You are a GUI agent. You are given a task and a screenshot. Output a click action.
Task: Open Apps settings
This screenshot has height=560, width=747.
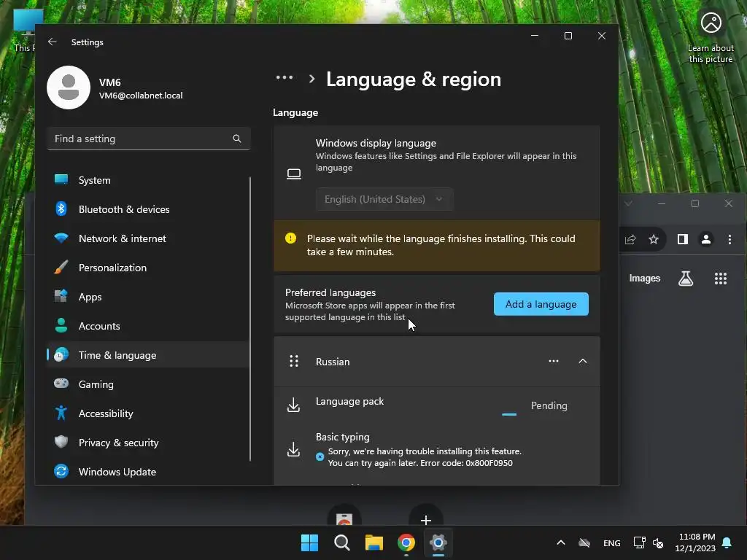(x=147, y=297)
